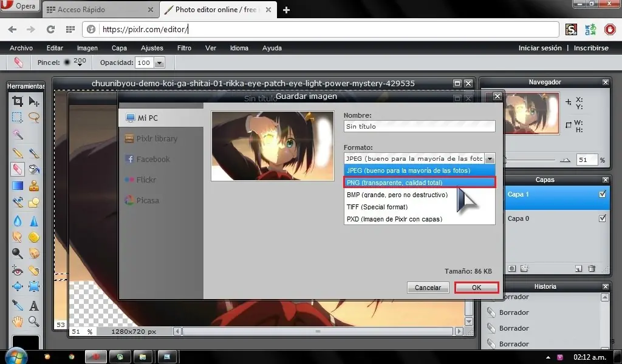This screenshot has height=364, width=622.
Task: Expand the Formato dropdown arrow
Action: click(x=490, y=158)
